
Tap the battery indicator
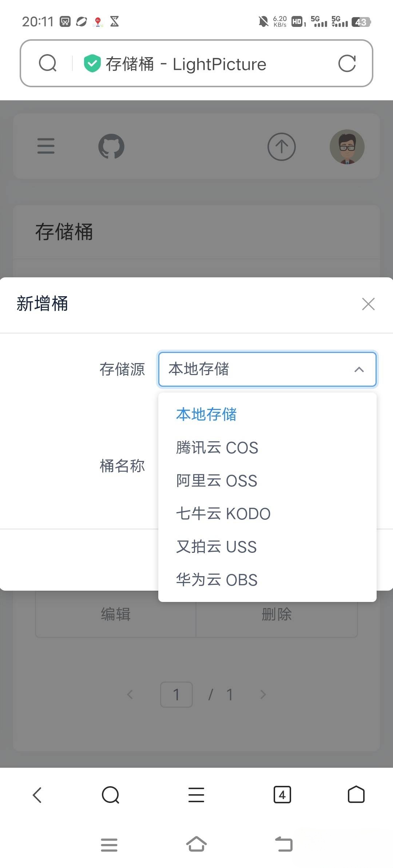coord(361,22)
